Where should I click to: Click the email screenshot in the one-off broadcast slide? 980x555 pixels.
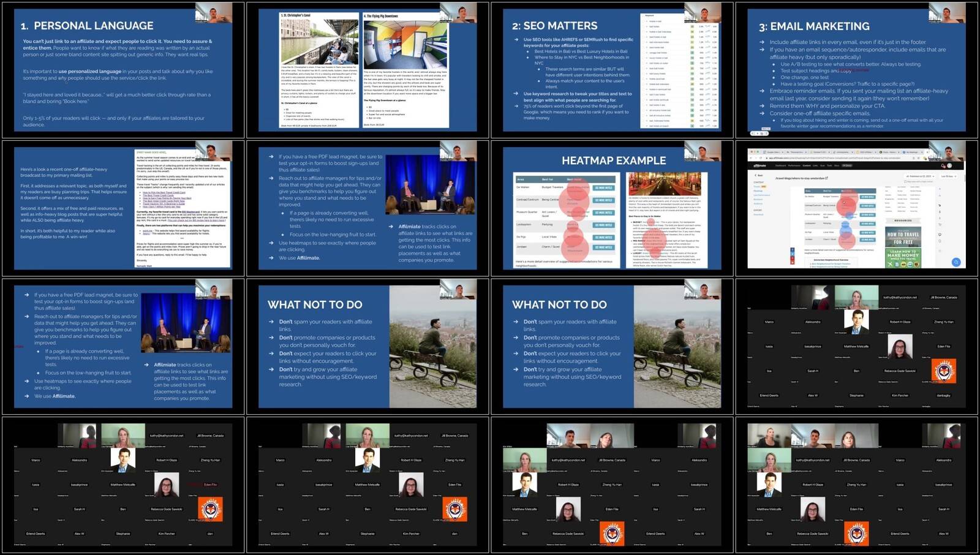tap(182, 208)
